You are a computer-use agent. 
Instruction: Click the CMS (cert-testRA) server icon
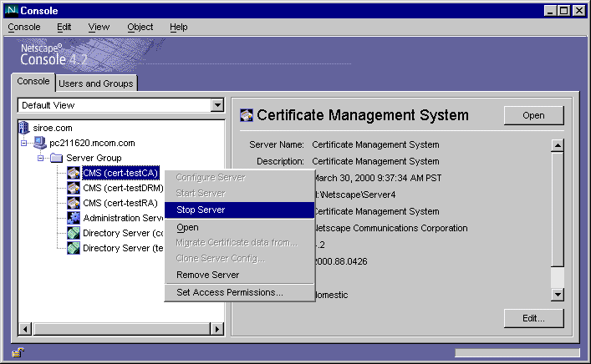[x=74, y=203]
